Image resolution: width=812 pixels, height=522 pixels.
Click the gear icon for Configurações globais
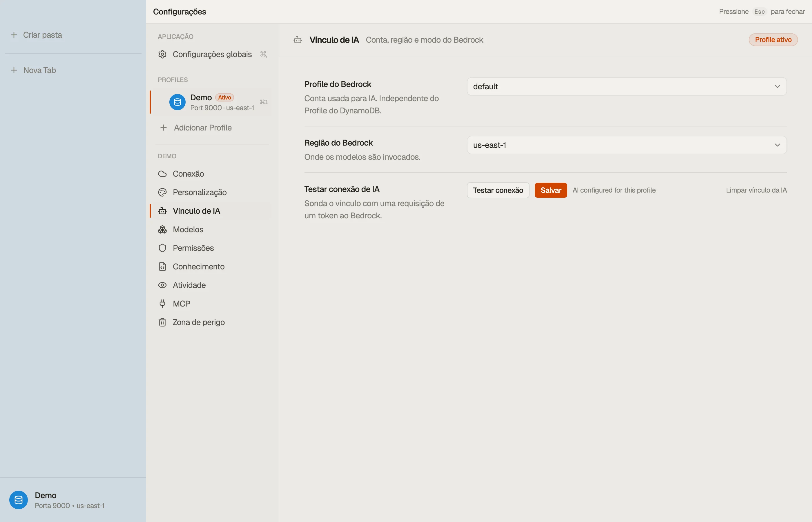162,54
